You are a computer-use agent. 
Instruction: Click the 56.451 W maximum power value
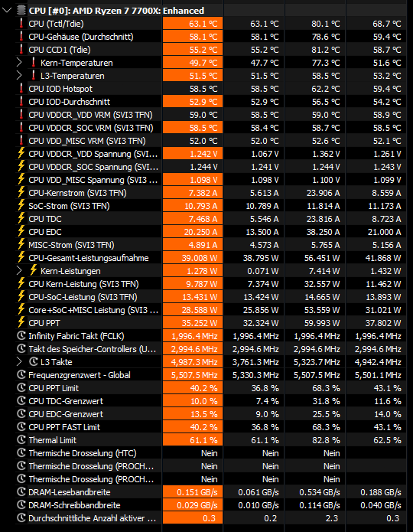click(322, 258)
